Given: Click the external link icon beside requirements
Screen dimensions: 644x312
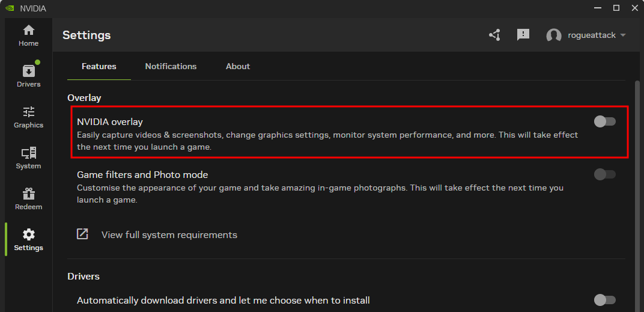Looking at the screenshot, I should [x=83, y=234].
